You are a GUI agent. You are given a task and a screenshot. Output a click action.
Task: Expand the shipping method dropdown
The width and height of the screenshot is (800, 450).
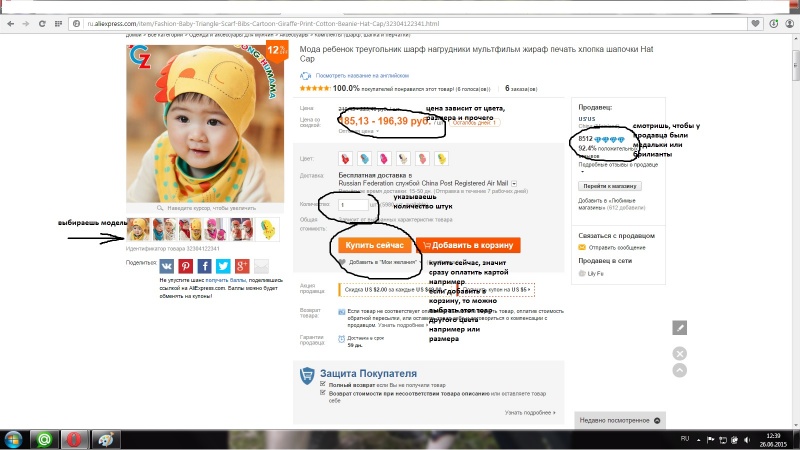tap(514, 183)
